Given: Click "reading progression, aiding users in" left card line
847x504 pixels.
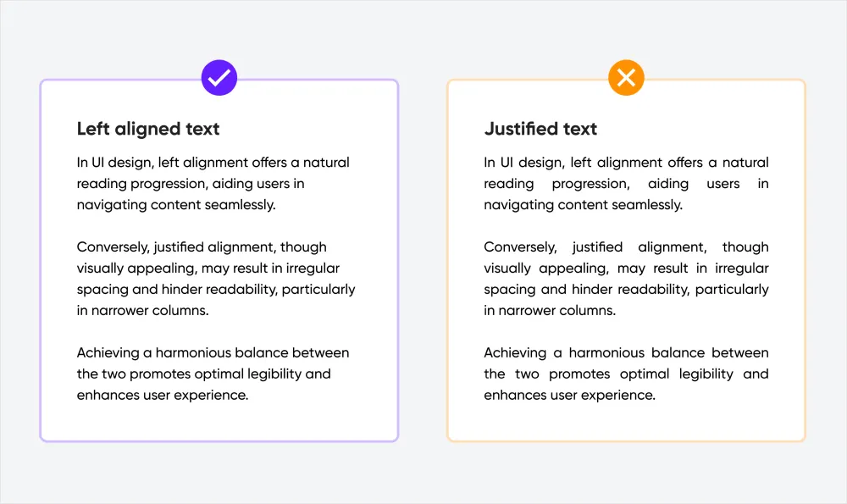Looking at the screenshot, I should [x=191, y=184].
